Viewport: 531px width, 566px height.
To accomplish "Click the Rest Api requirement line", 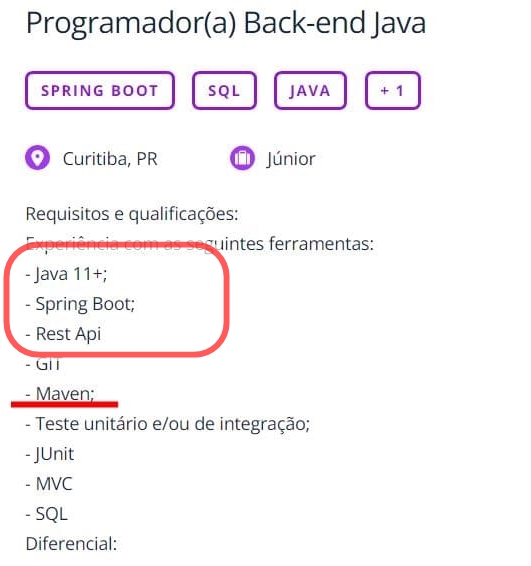I will click(64, 334).
